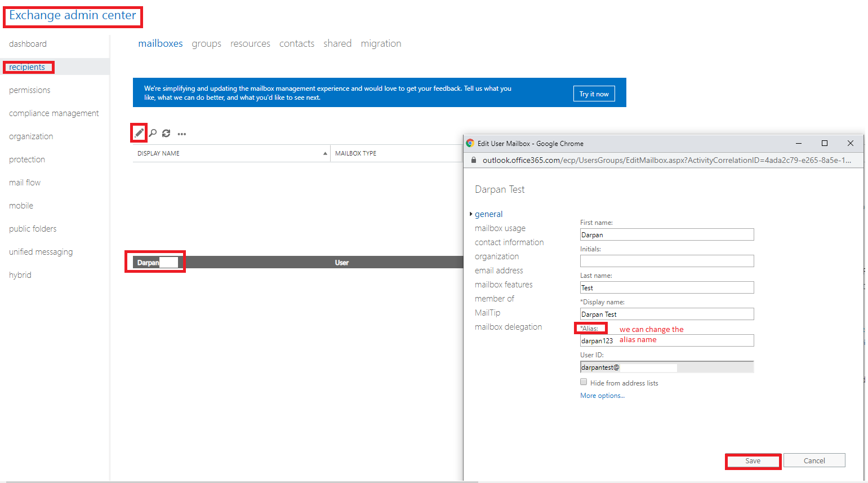Switch to the groups tab
Viewport: 868px width, 483px height.
pos(206,43)
